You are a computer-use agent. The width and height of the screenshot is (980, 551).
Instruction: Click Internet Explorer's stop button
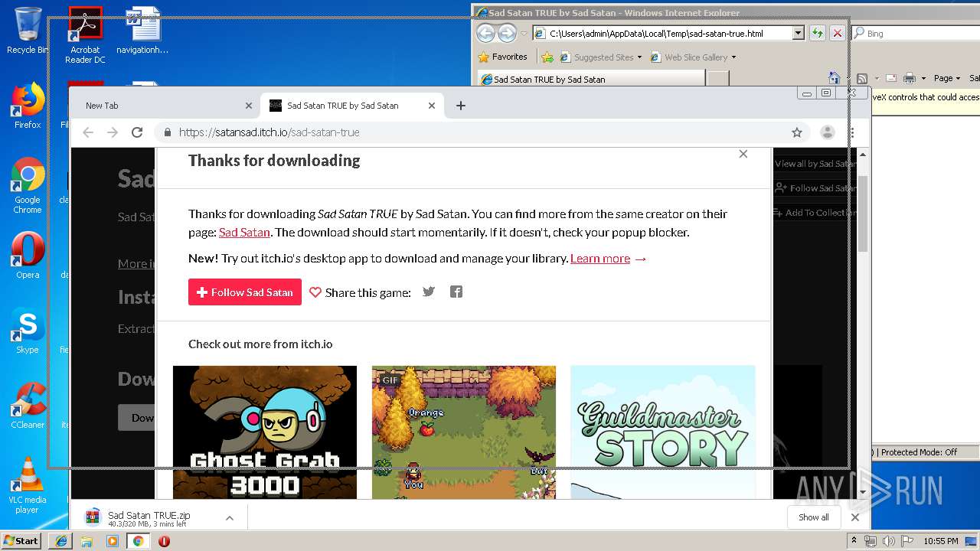pos(838,33)
